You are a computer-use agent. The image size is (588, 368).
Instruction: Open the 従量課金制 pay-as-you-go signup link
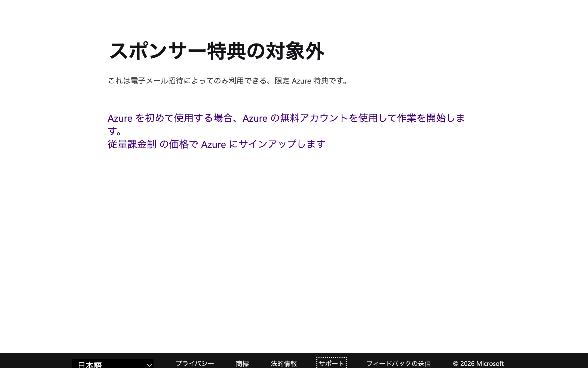click(x=216, y=144)
